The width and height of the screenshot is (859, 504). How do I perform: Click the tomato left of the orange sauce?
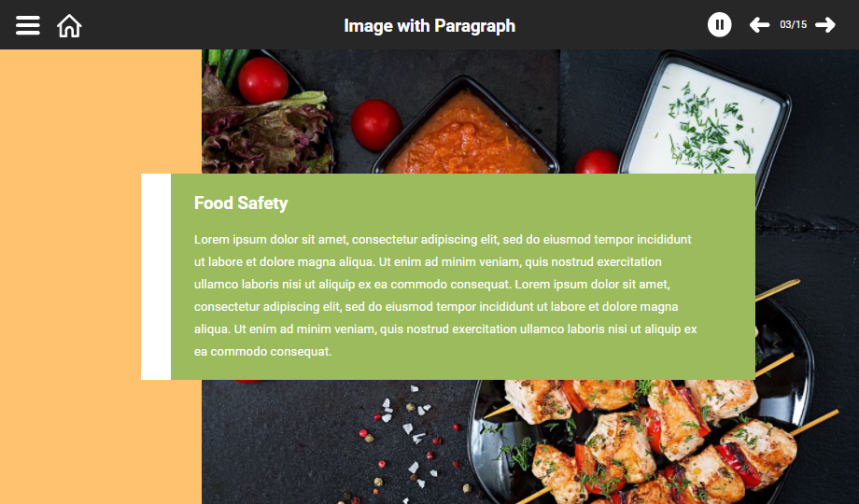(375, 125)
